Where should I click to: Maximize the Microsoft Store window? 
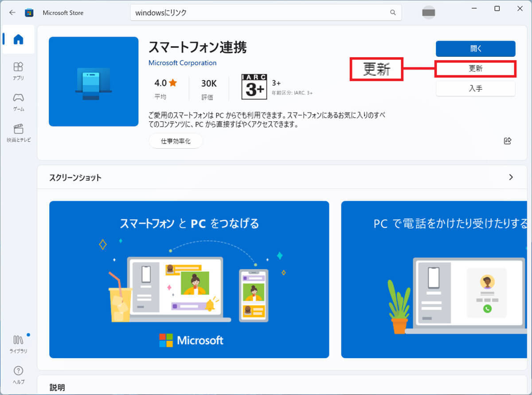tap(497, 8)
